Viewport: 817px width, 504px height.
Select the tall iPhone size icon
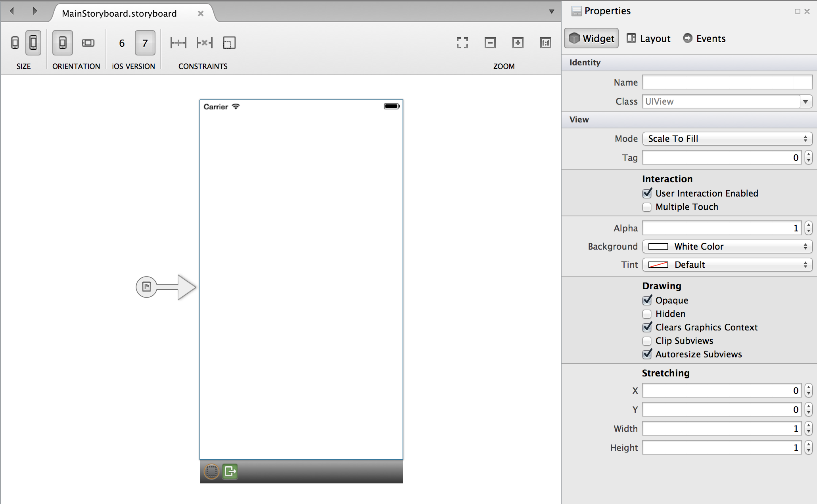[33, 43]
